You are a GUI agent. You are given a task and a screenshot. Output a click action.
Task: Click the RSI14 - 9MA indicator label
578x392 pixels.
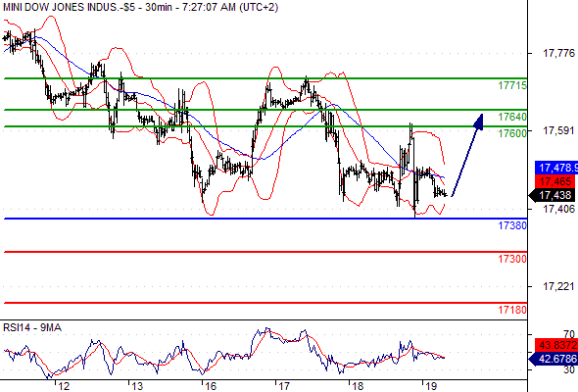[32, 327]
